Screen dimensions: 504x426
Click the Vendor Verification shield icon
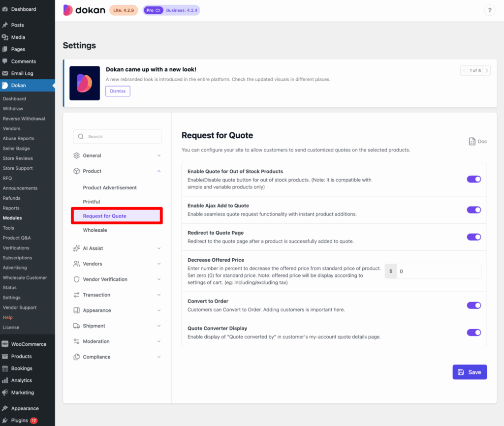tap(77, 279)
